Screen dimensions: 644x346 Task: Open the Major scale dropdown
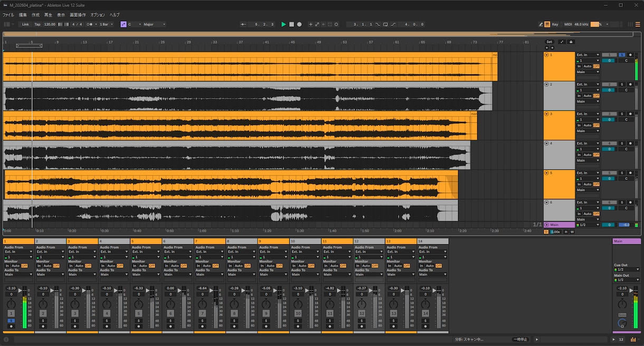coord(154,24)
